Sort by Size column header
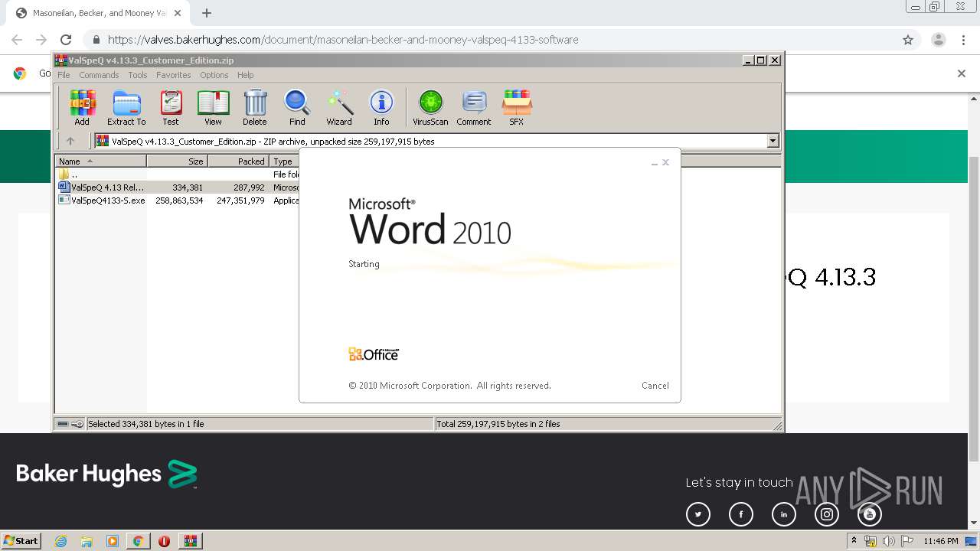The width and height of the screenshot is (980, 551). coord(177,161)
